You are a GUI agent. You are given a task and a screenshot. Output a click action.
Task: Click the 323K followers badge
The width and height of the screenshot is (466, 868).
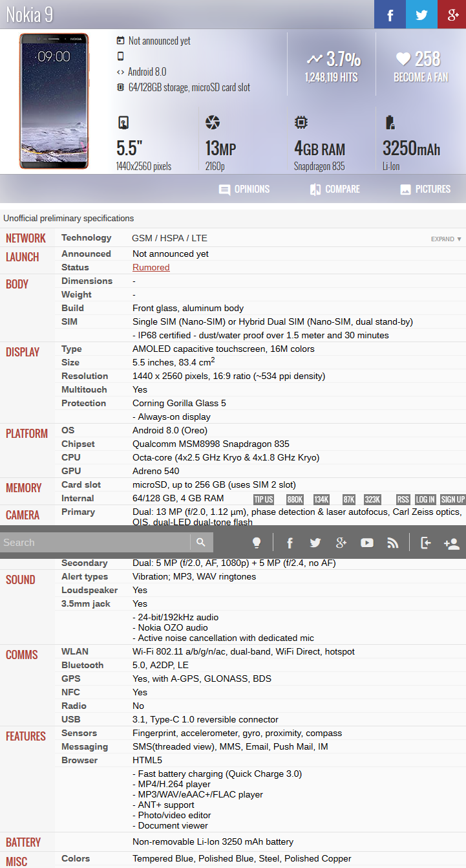372,499
